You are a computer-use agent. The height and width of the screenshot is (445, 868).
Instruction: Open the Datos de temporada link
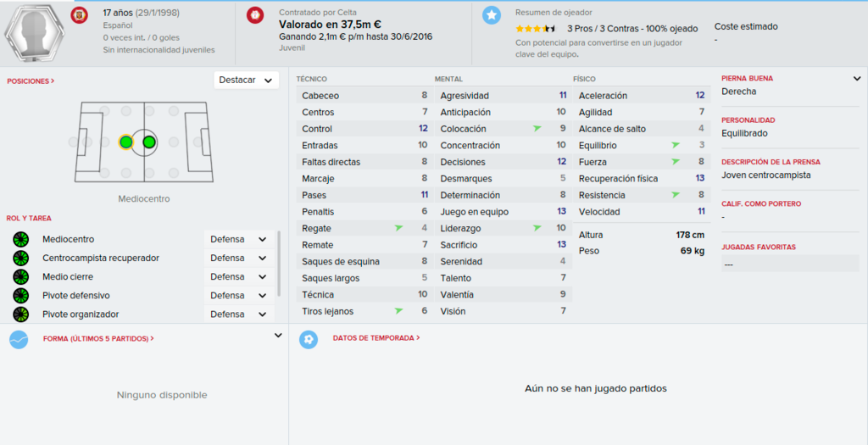(376, 337)
